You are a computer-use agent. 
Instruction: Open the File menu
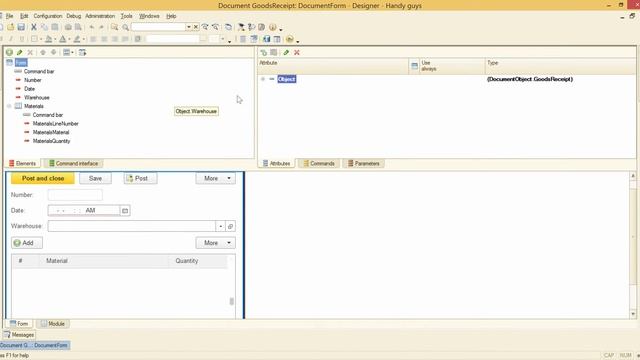(9, 16)
